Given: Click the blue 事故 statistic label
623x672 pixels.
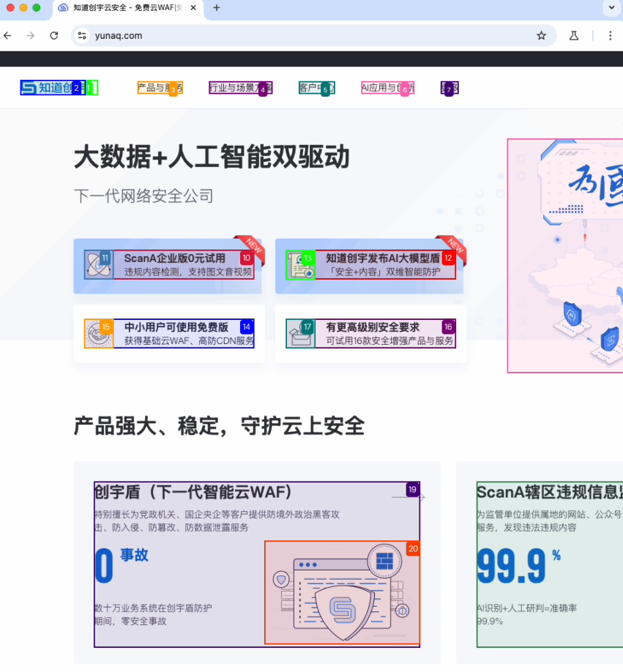Looking at the screenshot, I should (x=134, y=555).
